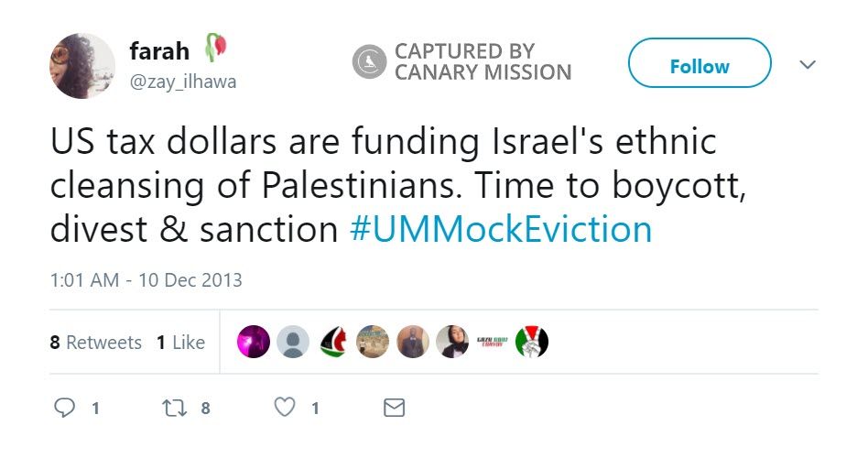The image size is (868, 458).
Task: View the list of 8 Retweets
Action: 96,343
